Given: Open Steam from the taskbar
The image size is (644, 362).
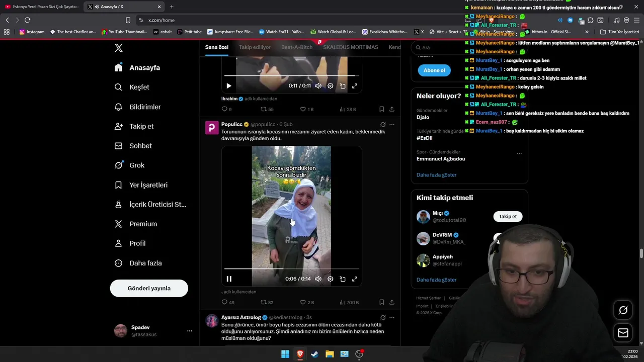Looking at the screenshot, I should tap(314, 354).
